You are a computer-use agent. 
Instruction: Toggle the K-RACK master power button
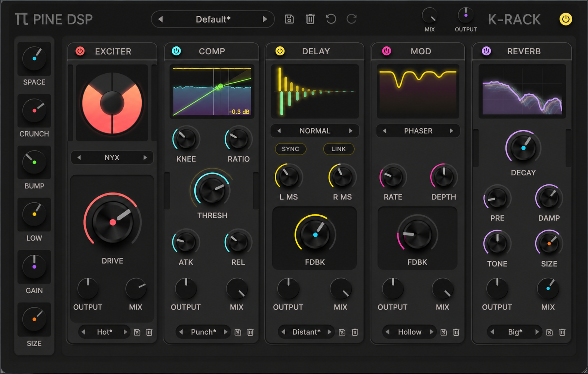[x=566, y=19]
